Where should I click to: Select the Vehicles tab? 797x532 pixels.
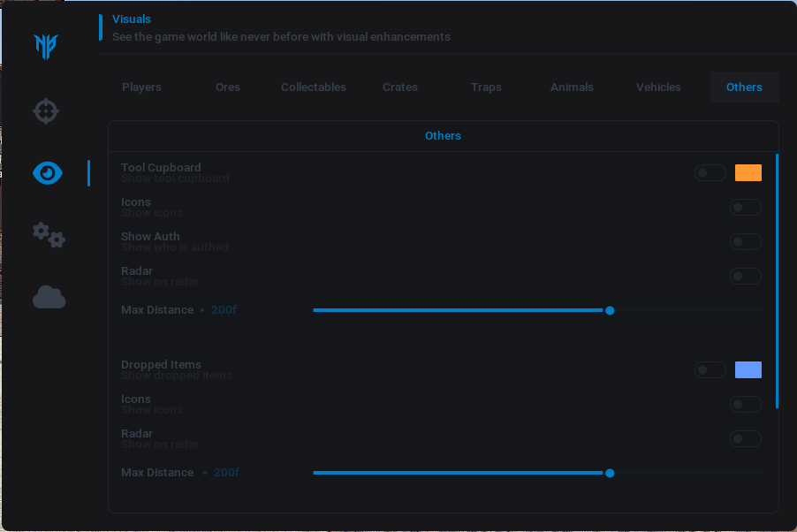click(x=658, y=87)
